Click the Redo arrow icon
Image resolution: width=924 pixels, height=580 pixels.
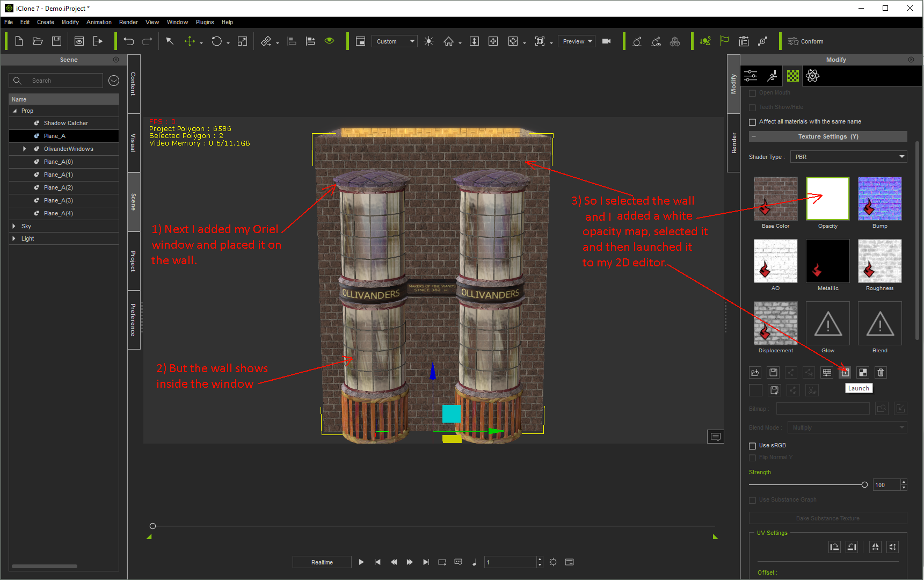[x=147, y=41]
